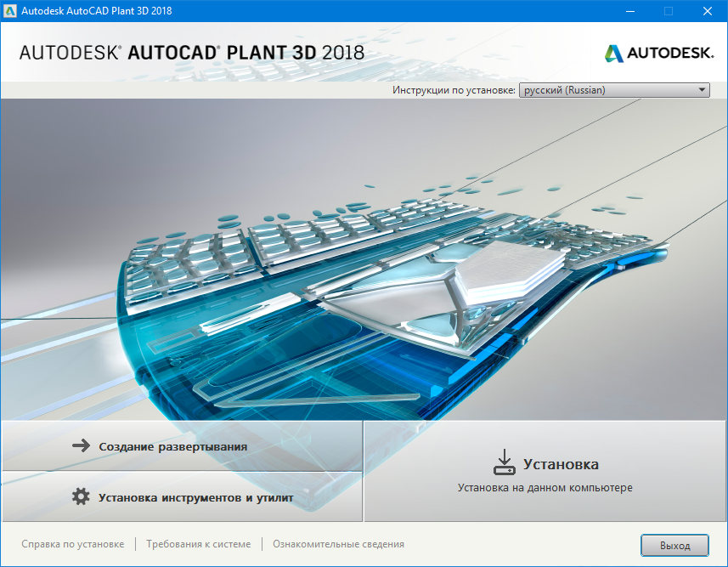Click the Autodesk logo at top right
This screenshot has width=728, height=567.
pos(659,53)
